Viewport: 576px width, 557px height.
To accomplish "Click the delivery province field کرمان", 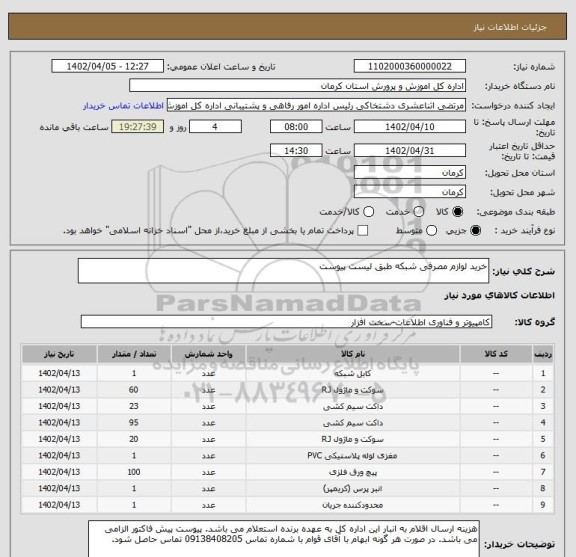I will click(410, 172).
